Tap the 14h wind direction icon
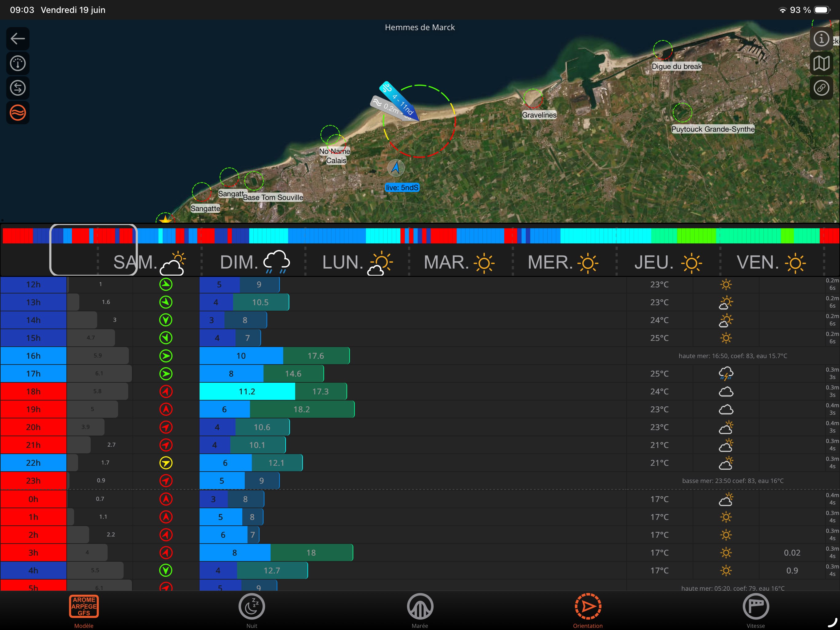This screenshot has width=840, height=630. (x=165, y=320)
